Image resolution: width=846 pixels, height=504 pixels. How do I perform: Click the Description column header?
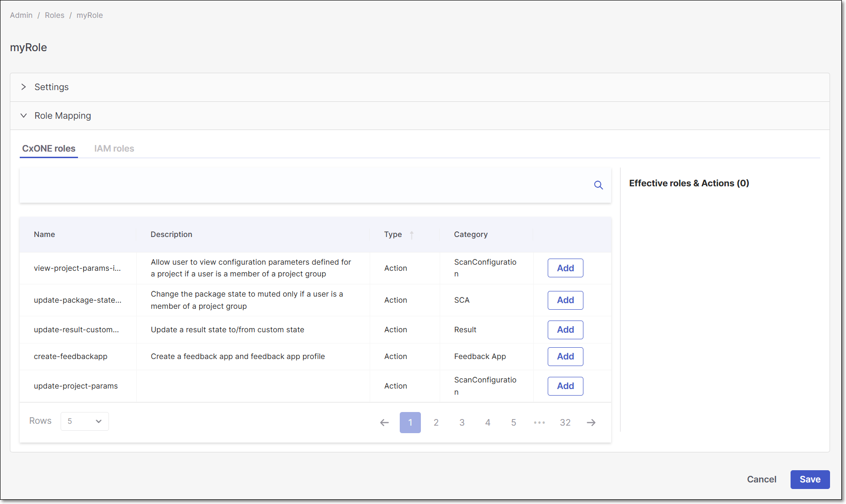tap(171, 235)
